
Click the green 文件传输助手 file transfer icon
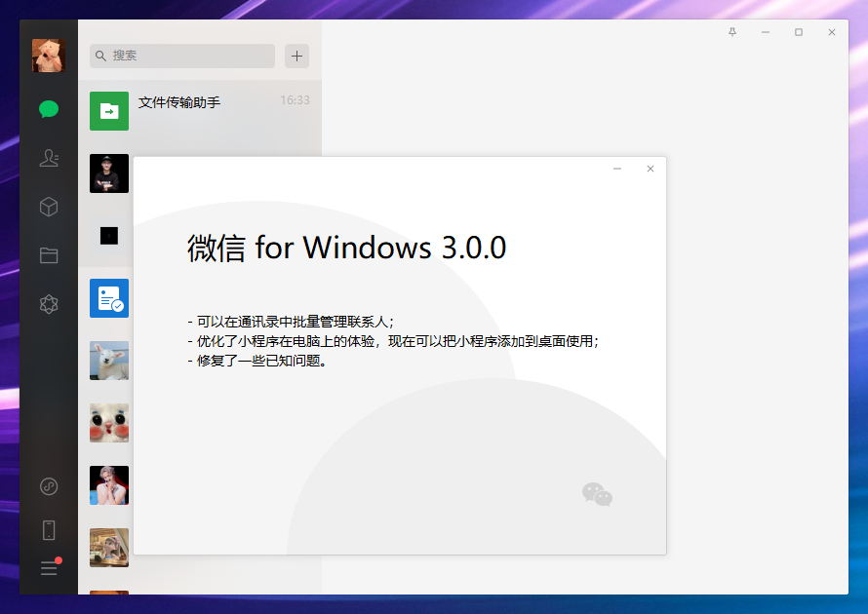[109, 111]
